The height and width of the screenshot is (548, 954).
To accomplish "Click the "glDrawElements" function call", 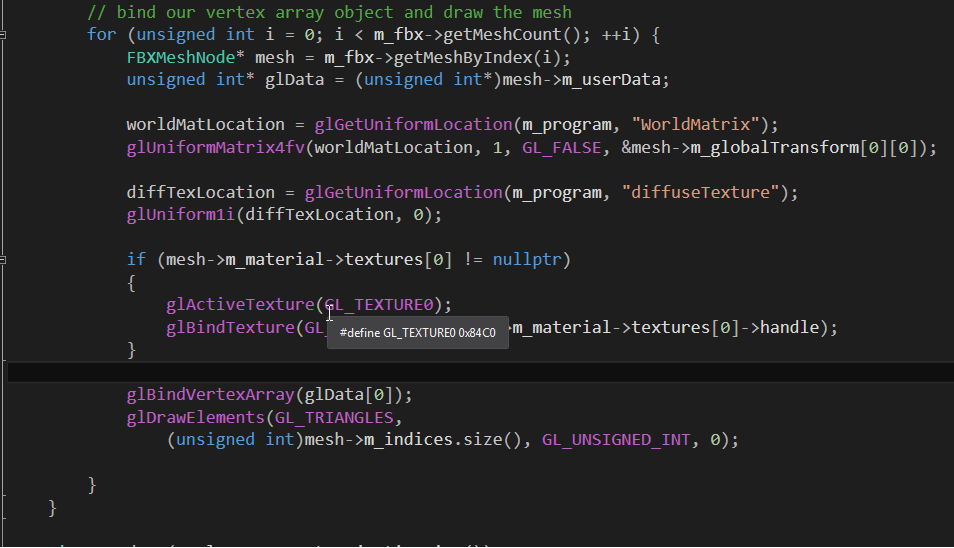I will point(196,418).
